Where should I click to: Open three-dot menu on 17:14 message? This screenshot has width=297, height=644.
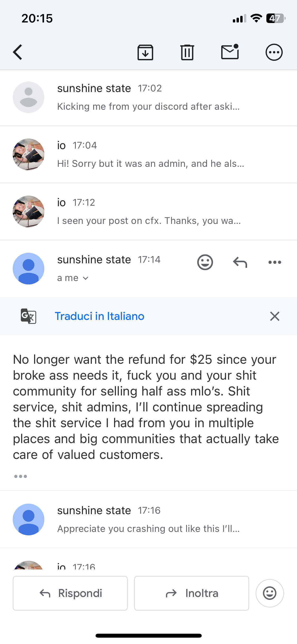click(275, 262)
